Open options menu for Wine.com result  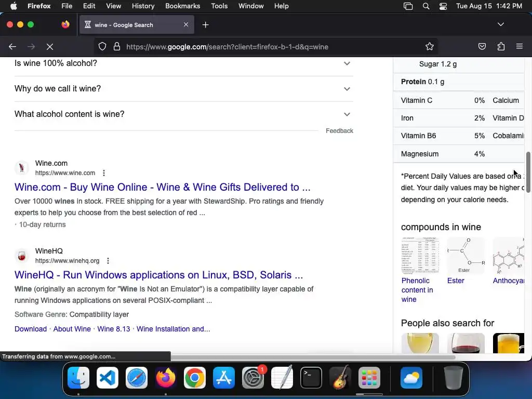[104, 173]
